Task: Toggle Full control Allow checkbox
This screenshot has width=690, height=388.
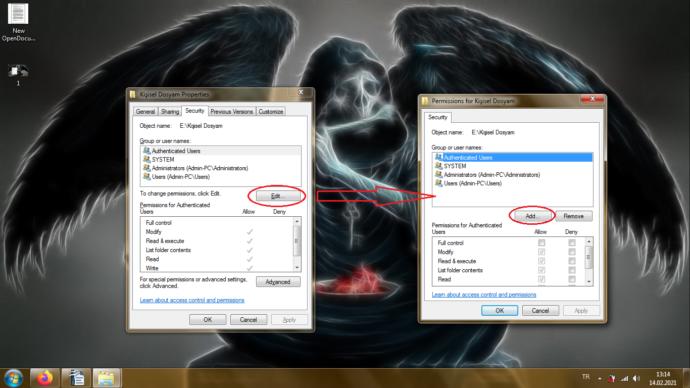Action: 542,243
